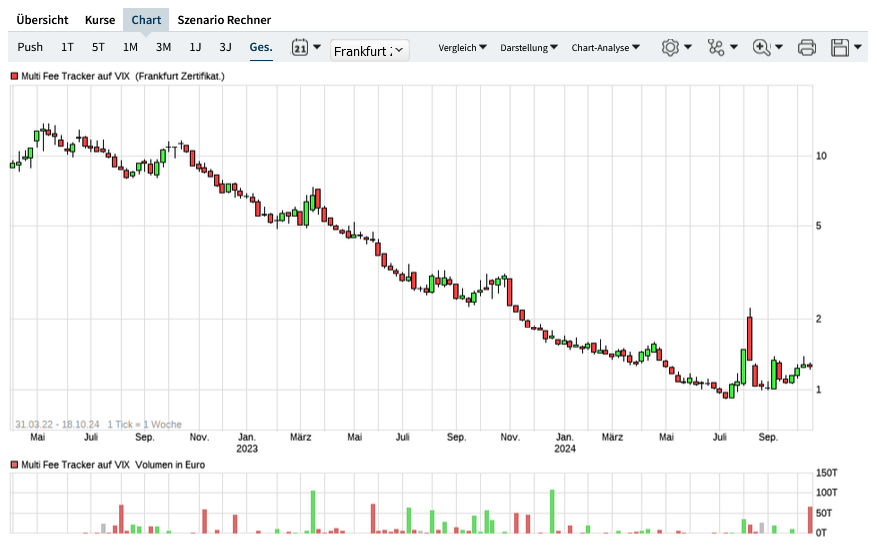Click the tall green volume bar near March 2023
This screenshot has width=877, height=546.
[313, 512]
